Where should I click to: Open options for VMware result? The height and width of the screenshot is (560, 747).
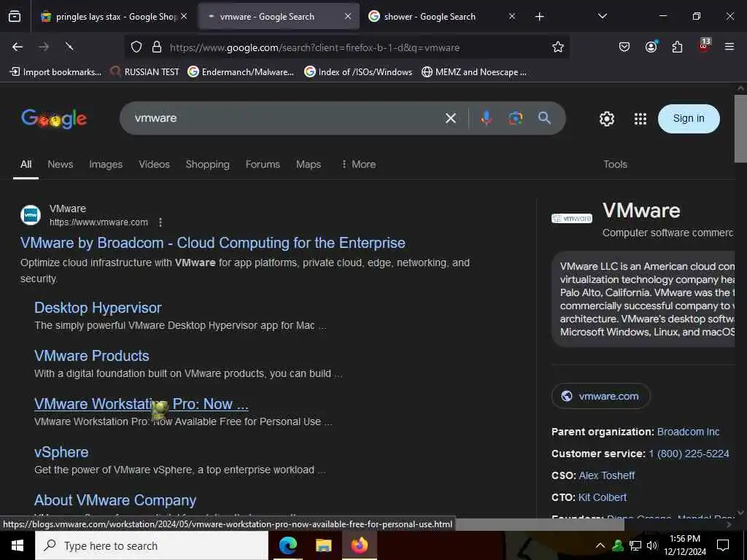tap(160, 222)
